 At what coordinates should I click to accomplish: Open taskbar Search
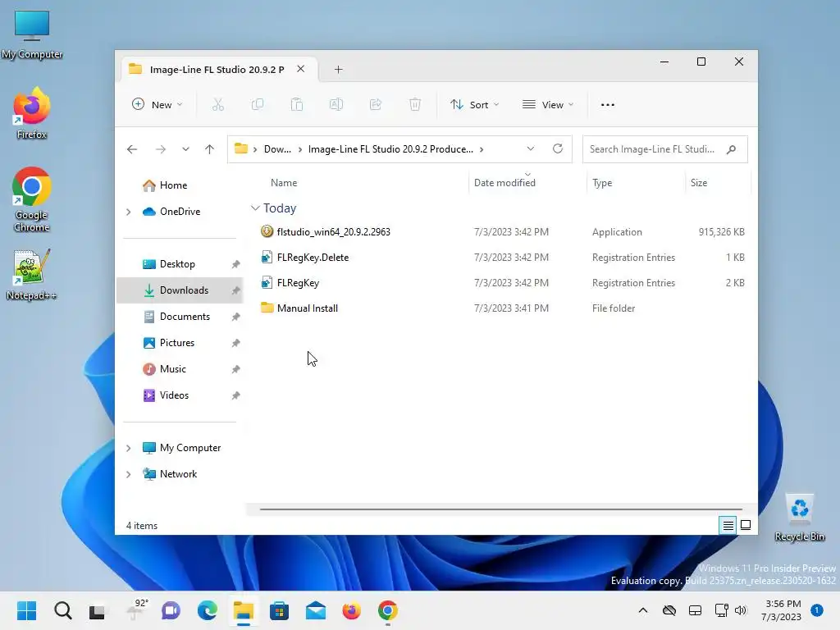[62, 610]
